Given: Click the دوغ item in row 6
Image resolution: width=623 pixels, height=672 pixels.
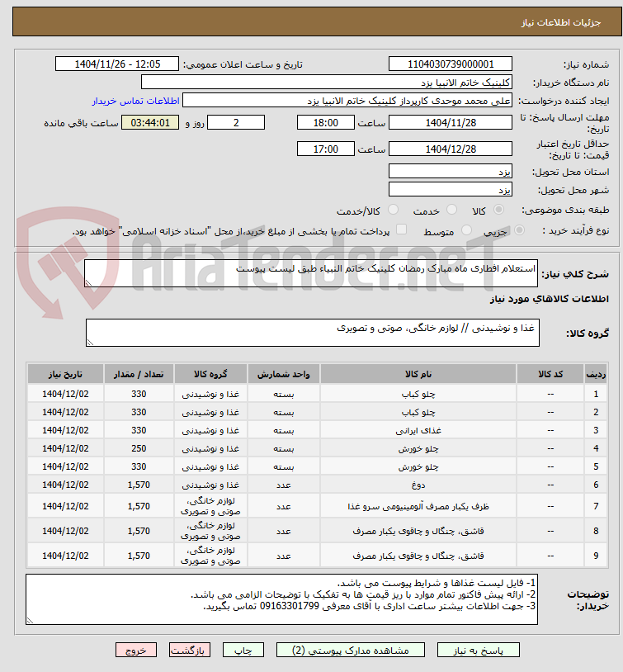Looking at the screenshot, I should 418,485.
